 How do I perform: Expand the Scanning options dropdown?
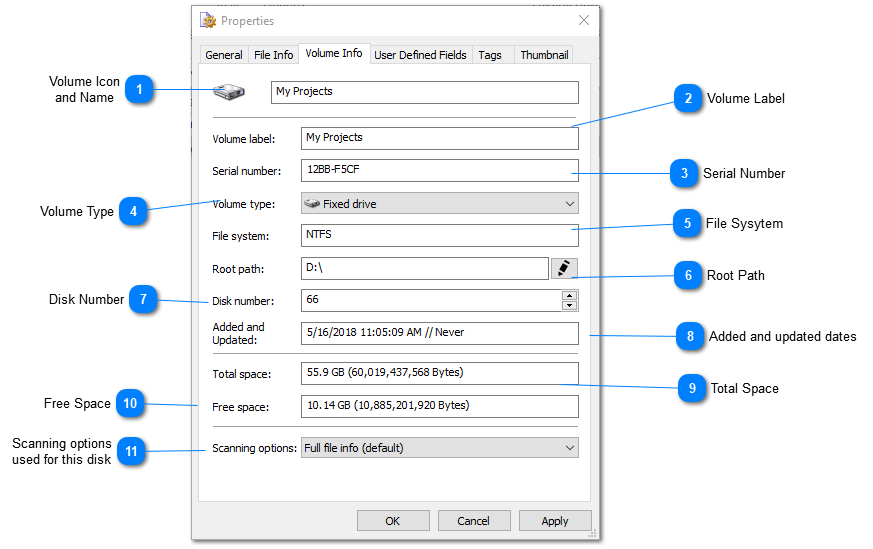click(x=439, y=448)
